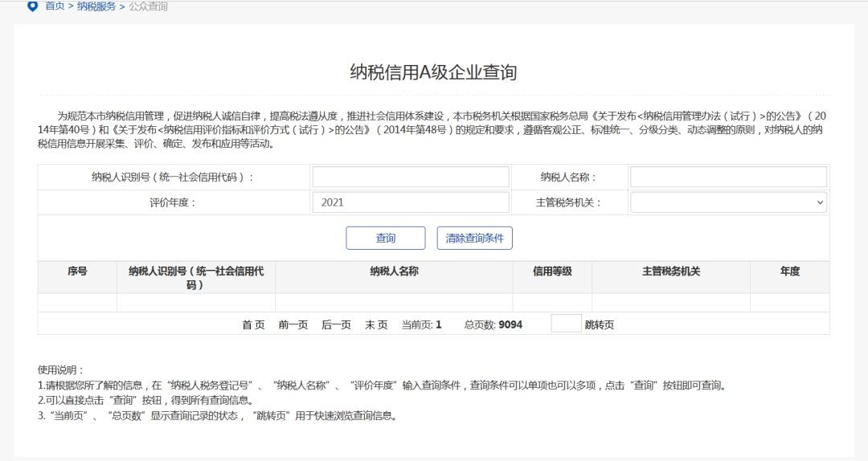
Task: Click the location pin icon in breadcrumb
Action: pos(32,6)
